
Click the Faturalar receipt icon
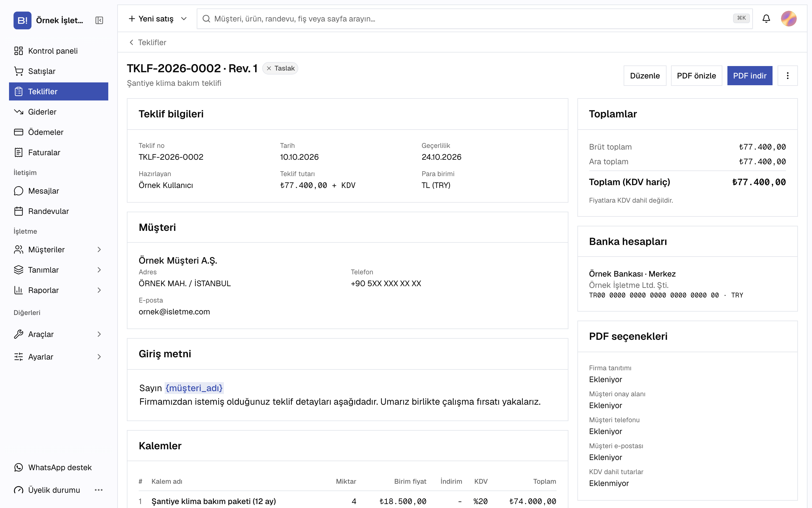[18, 152]
